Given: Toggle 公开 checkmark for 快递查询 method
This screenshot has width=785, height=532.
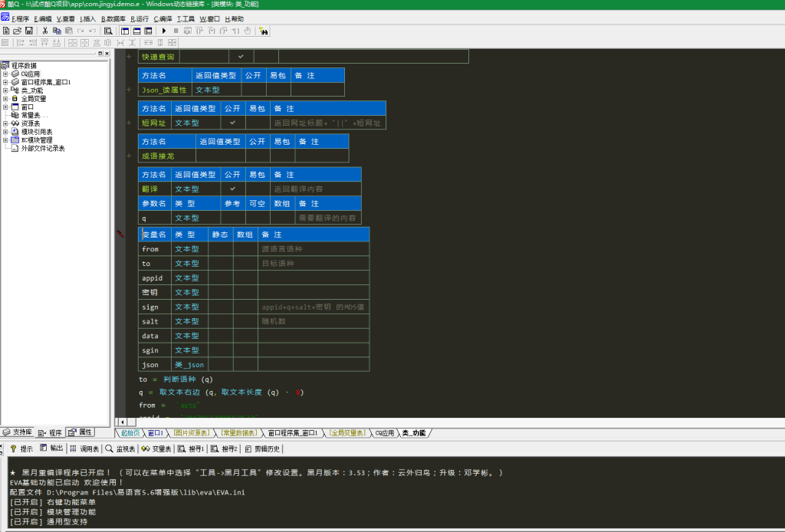Looking at the screenshot, I should coord(241,57).
